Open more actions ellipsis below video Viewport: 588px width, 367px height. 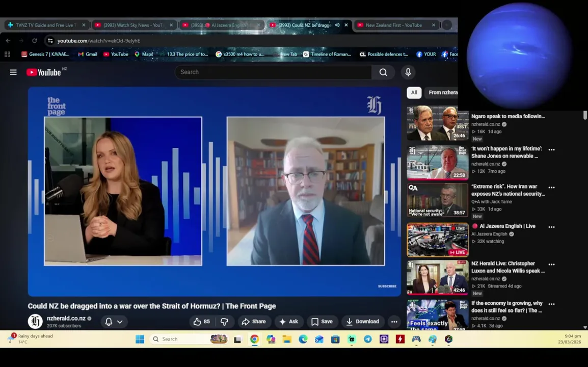(394, 322)
